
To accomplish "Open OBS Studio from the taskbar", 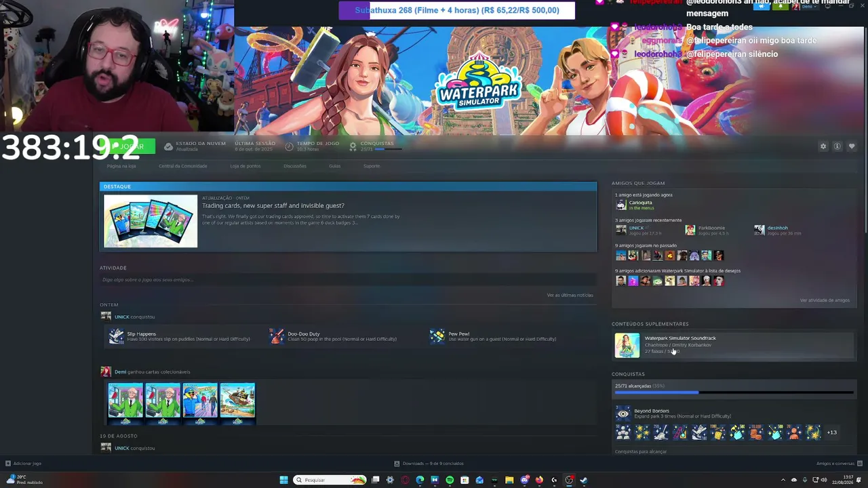I will tap(569, 480).
